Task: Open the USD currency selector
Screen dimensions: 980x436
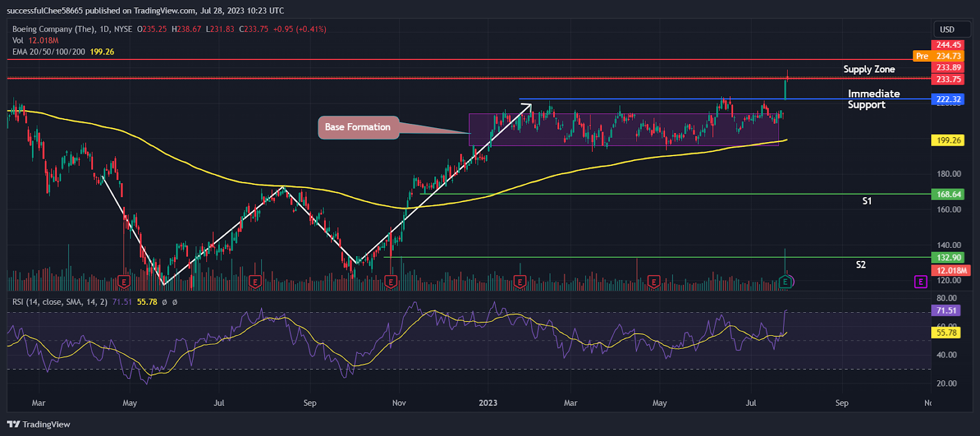Action: [951, 29]
